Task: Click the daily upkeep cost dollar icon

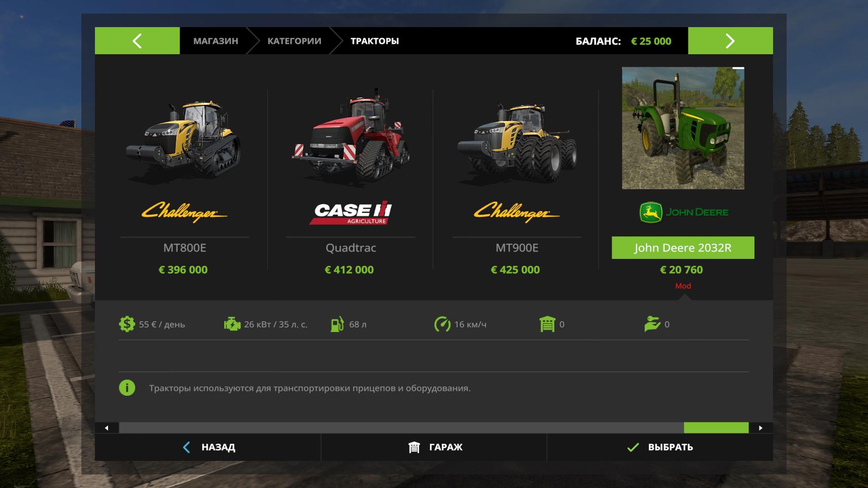Action: click(x=127, y=324)
